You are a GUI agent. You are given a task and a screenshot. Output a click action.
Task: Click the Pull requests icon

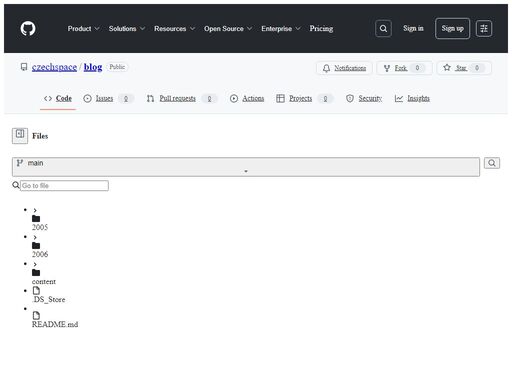150,98
